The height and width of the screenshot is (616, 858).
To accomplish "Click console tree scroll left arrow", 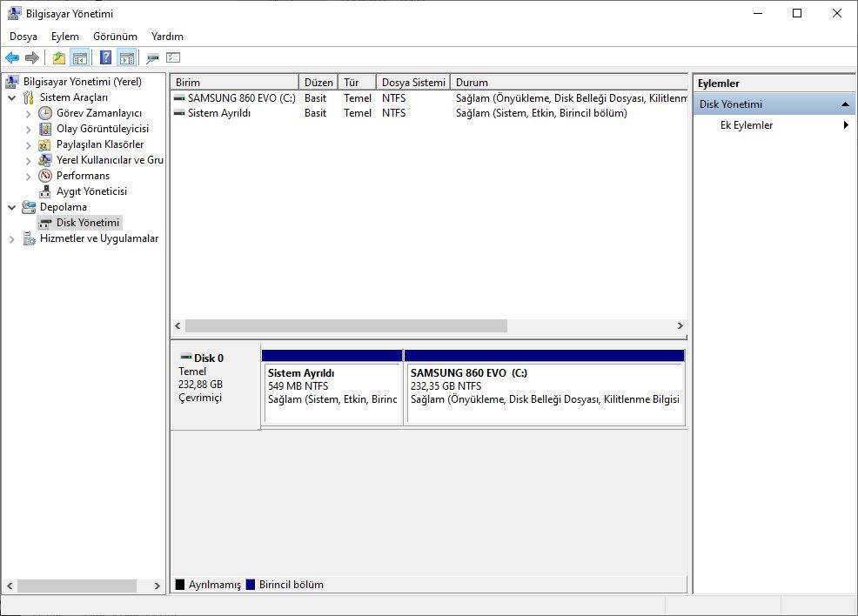I will click(10, 586).
